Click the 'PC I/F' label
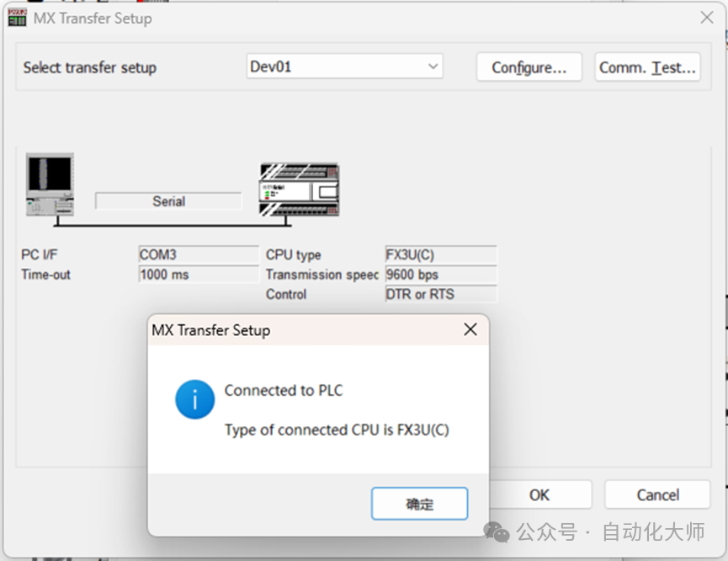This screenshot has width=728, height=561. coord(39,254)
